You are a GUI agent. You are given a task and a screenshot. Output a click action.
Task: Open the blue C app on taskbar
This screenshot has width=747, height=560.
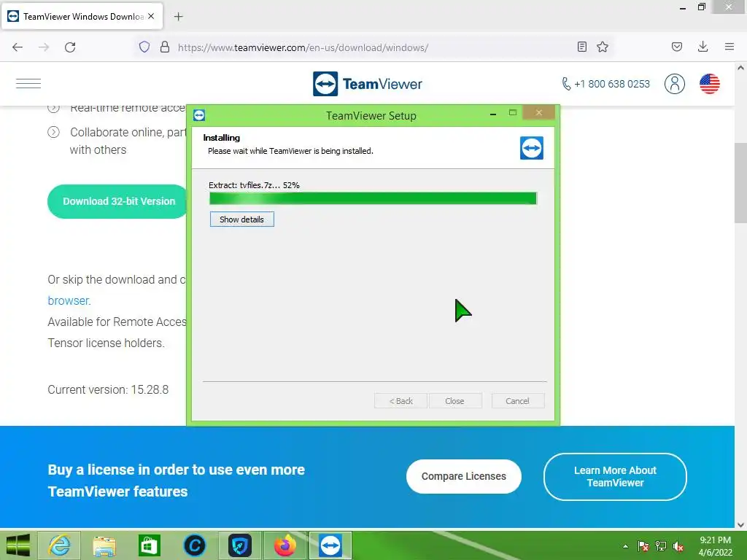tap(194, 545)
